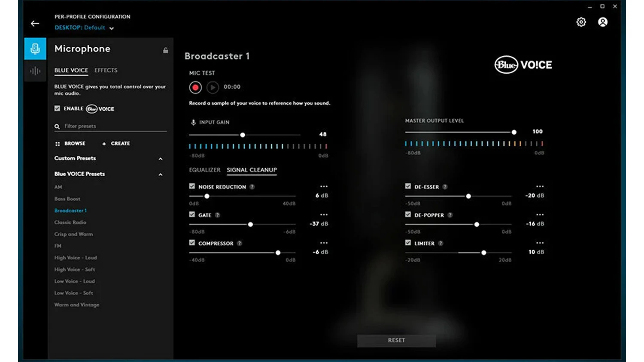Open the DESKTOP: Default profile dropdown

click(x=84, y=27)
